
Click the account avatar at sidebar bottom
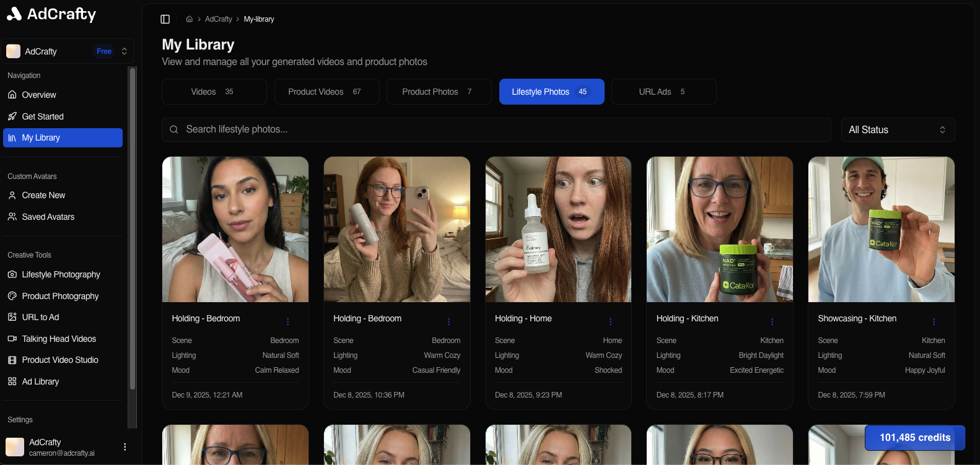coord(15,446)
